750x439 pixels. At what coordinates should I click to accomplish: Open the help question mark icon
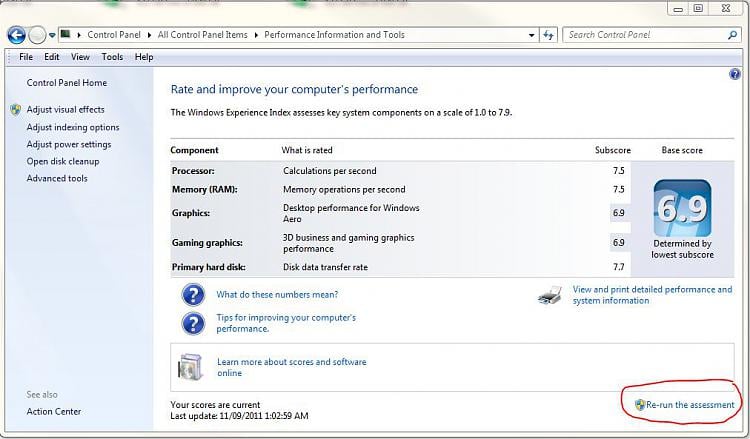click(735, 74)
